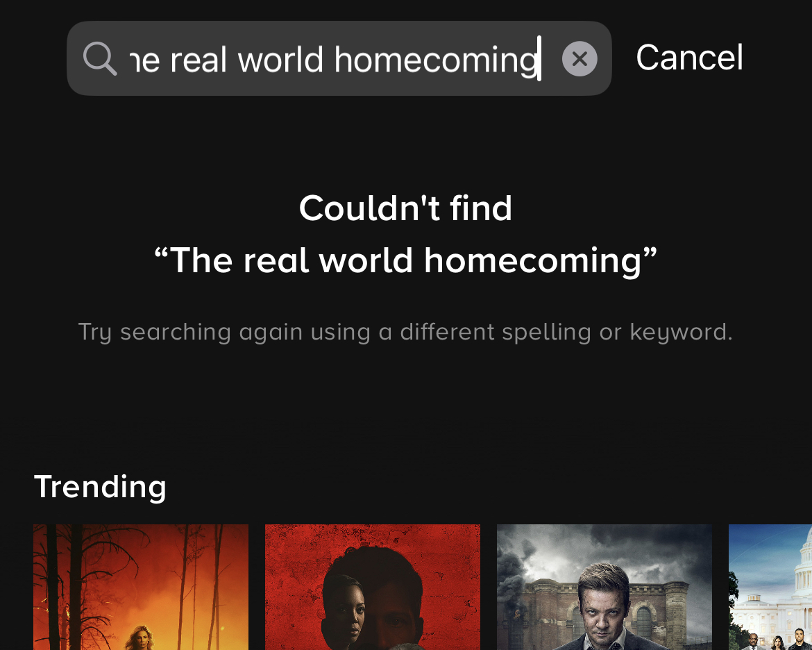Image resolution: width=812 pixels, height=650 pixels.
Task: Focus the search input field
Action: 339,58
